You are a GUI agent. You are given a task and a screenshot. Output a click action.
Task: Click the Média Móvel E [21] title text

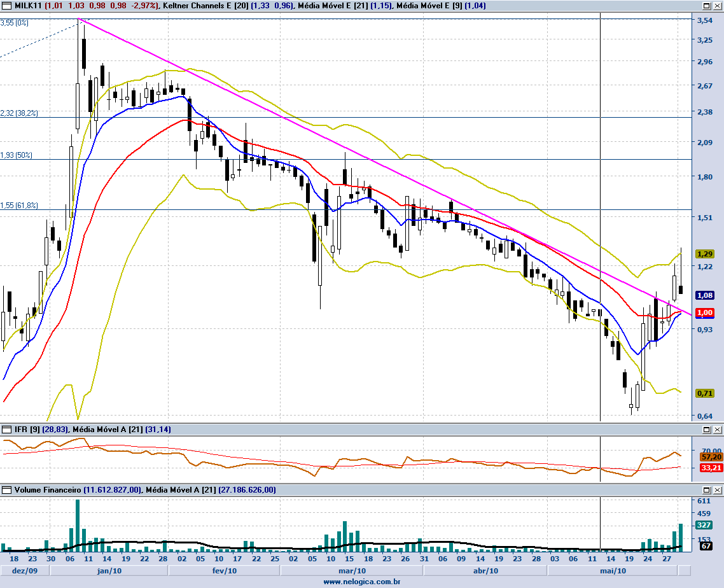click(333, 6)
